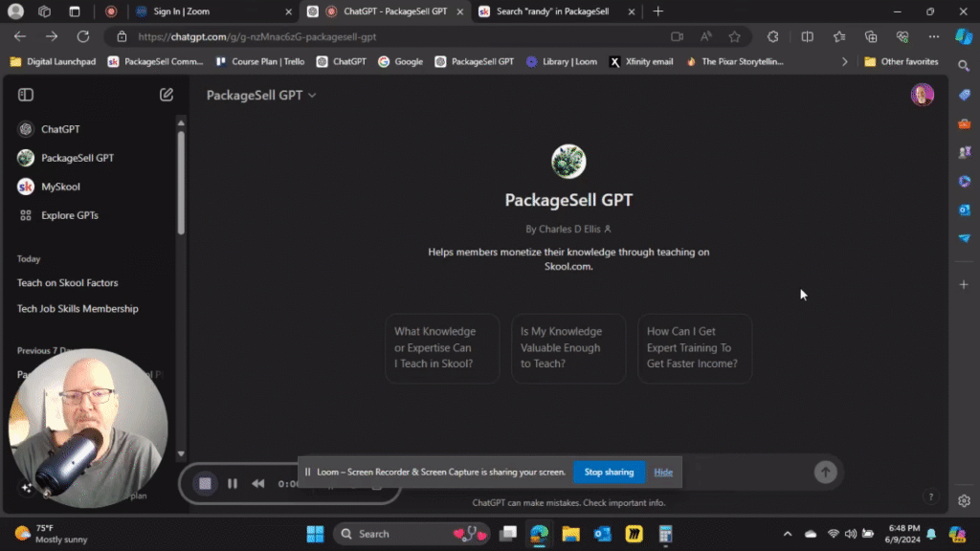Image resolution: width=980 pixels, height=551 pixels.
Task: Show hidden icons in the system tray
Action: [787, 533]
